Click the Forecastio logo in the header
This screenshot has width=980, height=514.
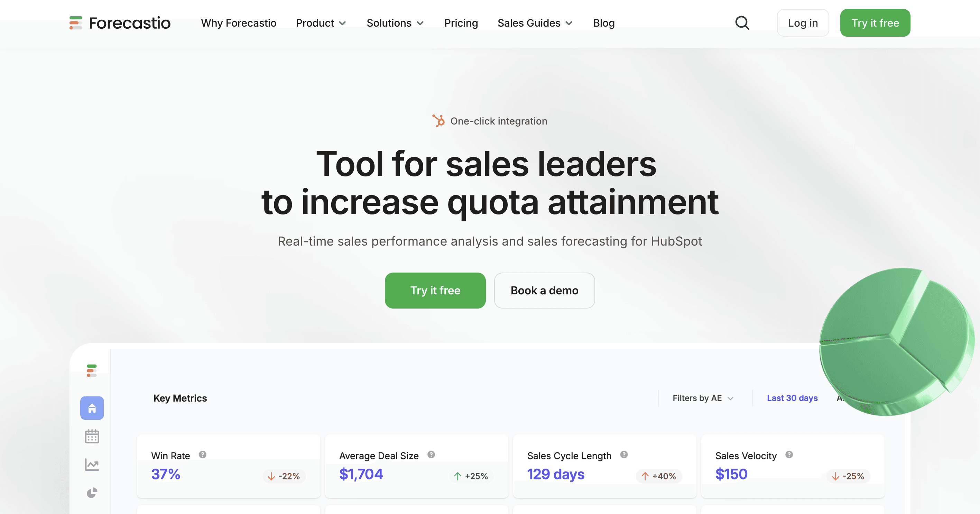(120, 23)
